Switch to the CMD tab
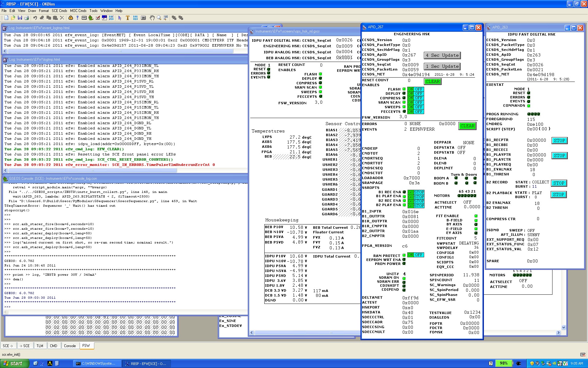 point(54,346)
